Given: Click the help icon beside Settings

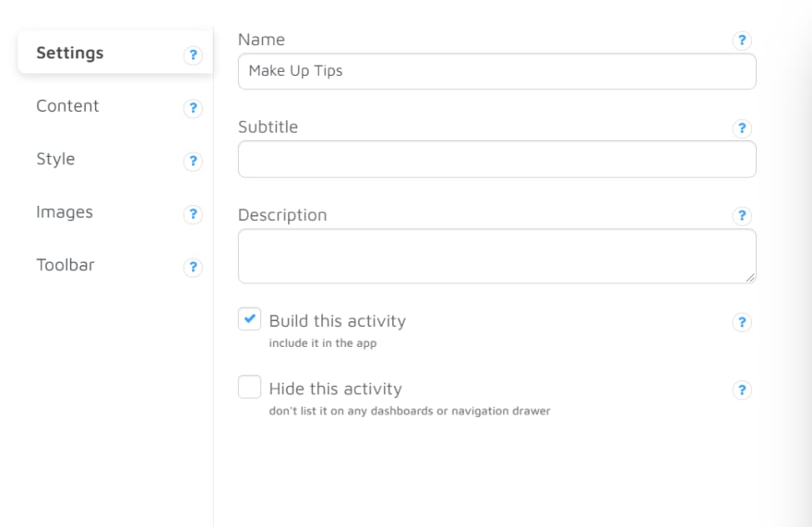Looking at the screenshot, I should (x=193, y=55).
